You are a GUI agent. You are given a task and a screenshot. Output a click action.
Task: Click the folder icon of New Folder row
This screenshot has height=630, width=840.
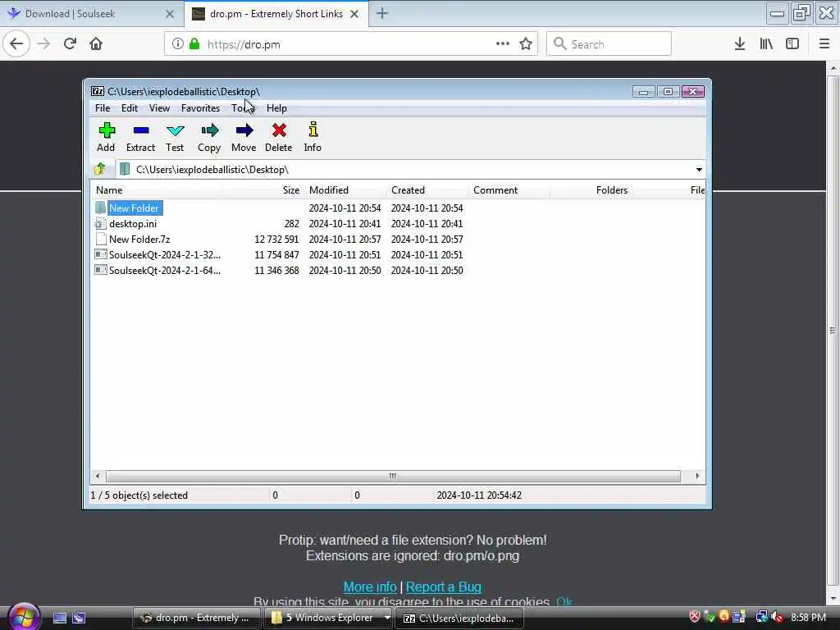[x=100, y=208]
